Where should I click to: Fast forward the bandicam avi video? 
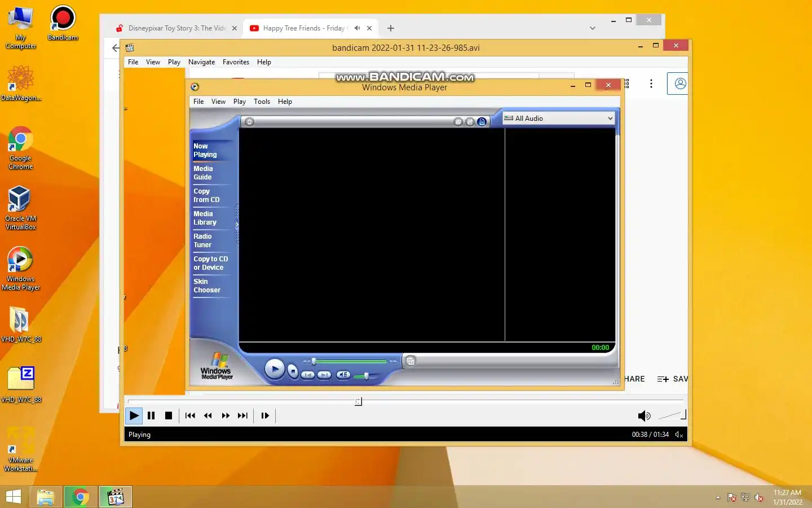coord(226,416)
